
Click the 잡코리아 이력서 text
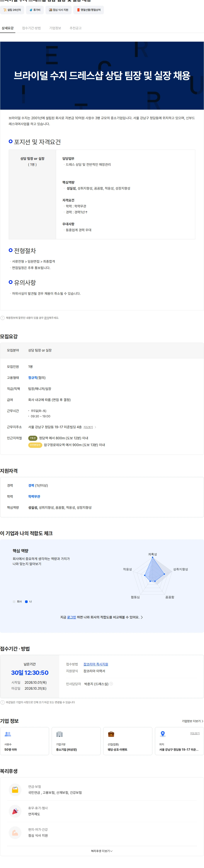(x=94, y=671)
